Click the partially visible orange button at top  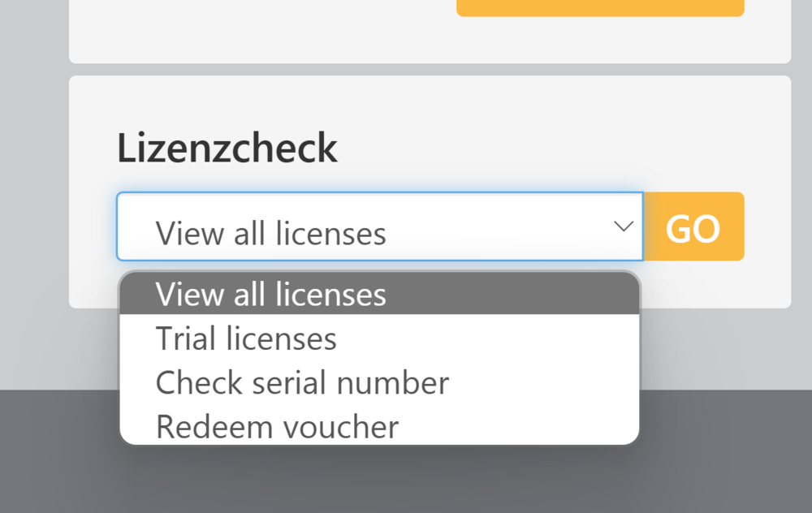click(600, 8)
